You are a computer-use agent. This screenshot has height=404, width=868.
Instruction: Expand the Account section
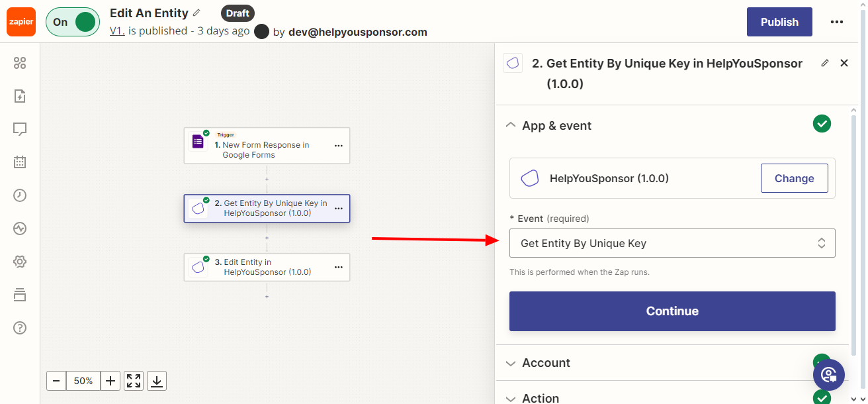[x=510, y=363]
